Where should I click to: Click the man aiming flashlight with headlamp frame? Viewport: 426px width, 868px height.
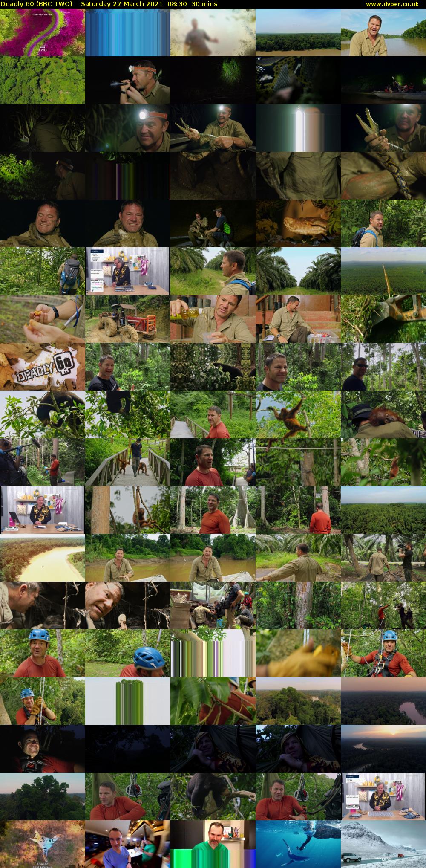pos(128,80)
